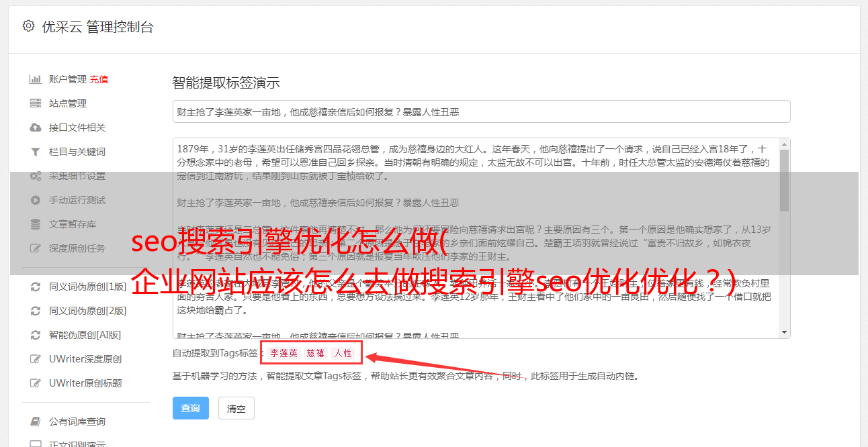Click the blue 查询 button
Image resolution: width=868 pixels, height=447 pixels.
click(x=191, y=408)
